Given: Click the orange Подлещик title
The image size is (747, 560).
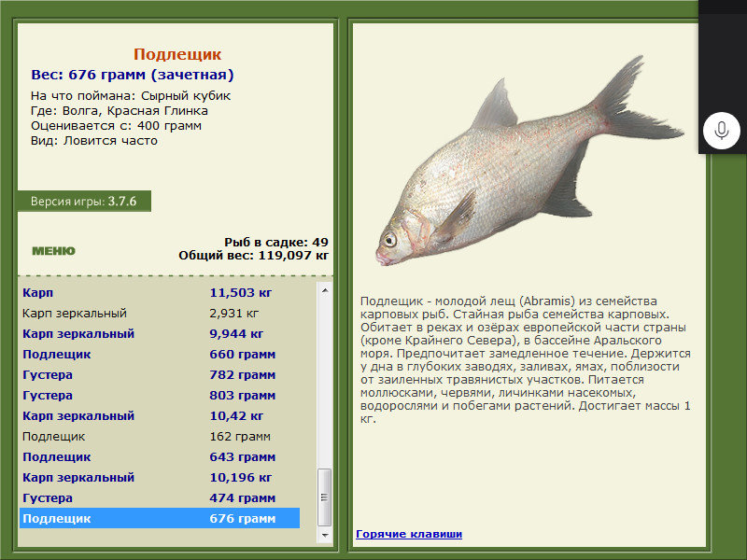Looking at the screenshot, I should pyautogui.click(x=177, y=54).
